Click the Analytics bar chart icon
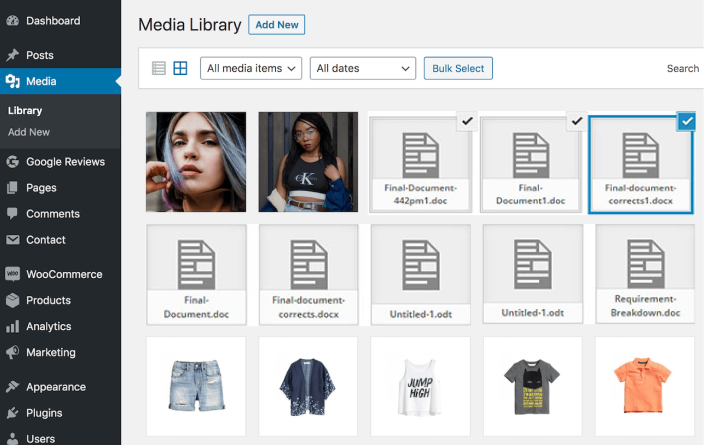The width and height of the screenshot is (704, 445). [12, 326]
